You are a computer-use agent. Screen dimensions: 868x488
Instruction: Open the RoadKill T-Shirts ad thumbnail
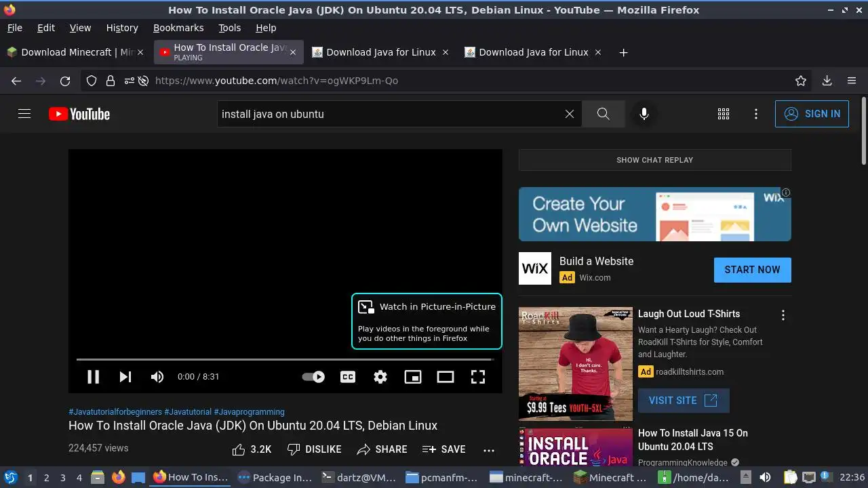pyautogui.click(x=576, y=364)
